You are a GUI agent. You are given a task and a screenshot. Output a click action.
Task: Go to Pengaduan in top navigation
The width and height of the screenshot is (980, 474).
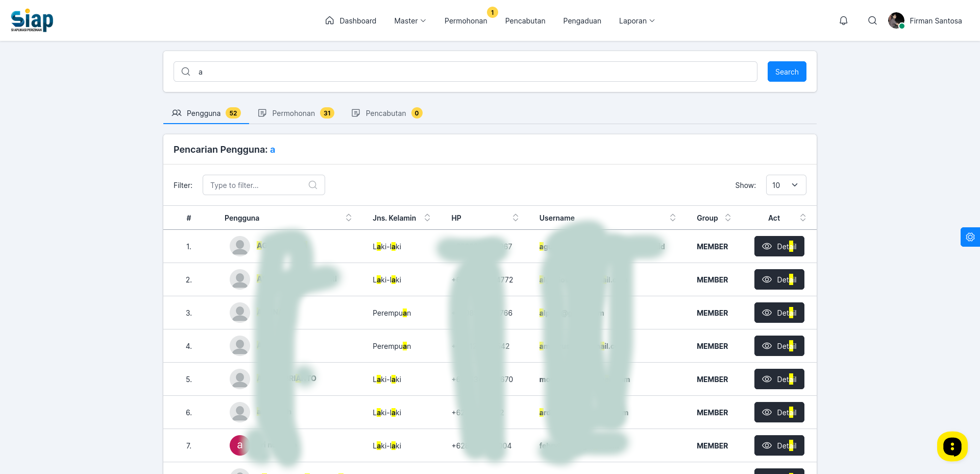click(582, 21)
